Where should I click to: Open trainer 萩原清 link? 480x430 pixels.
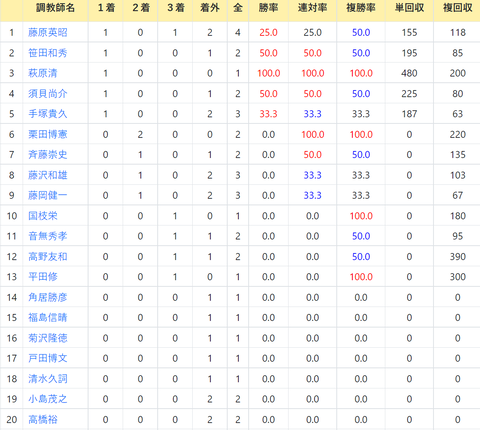click(43, 73)
